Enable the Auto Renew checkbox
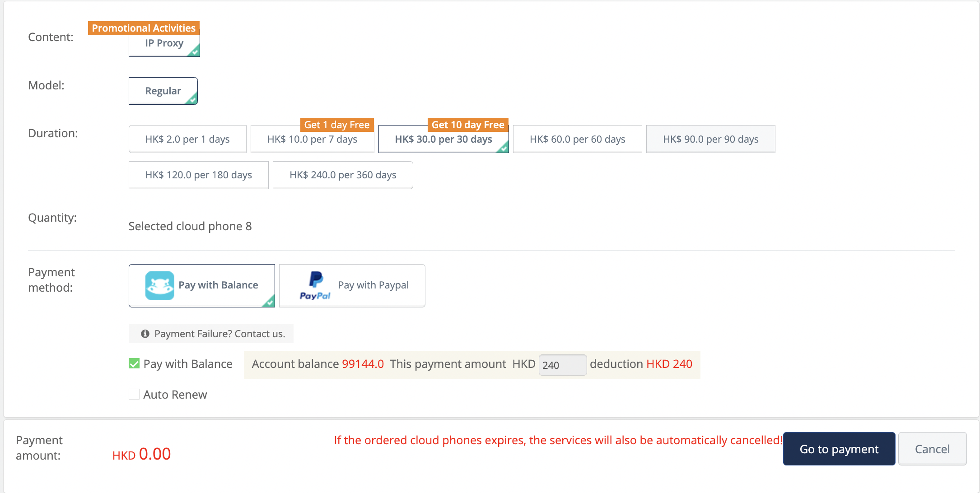 [134, 395]
